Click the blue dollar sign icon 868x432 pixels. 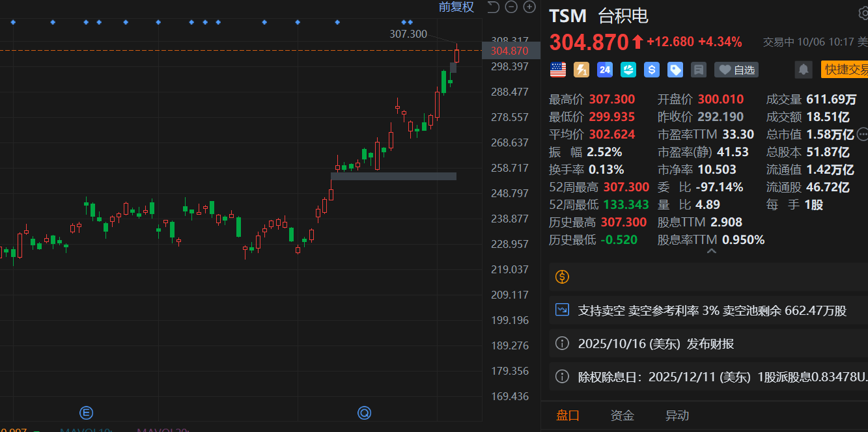(x=652, y=70)
